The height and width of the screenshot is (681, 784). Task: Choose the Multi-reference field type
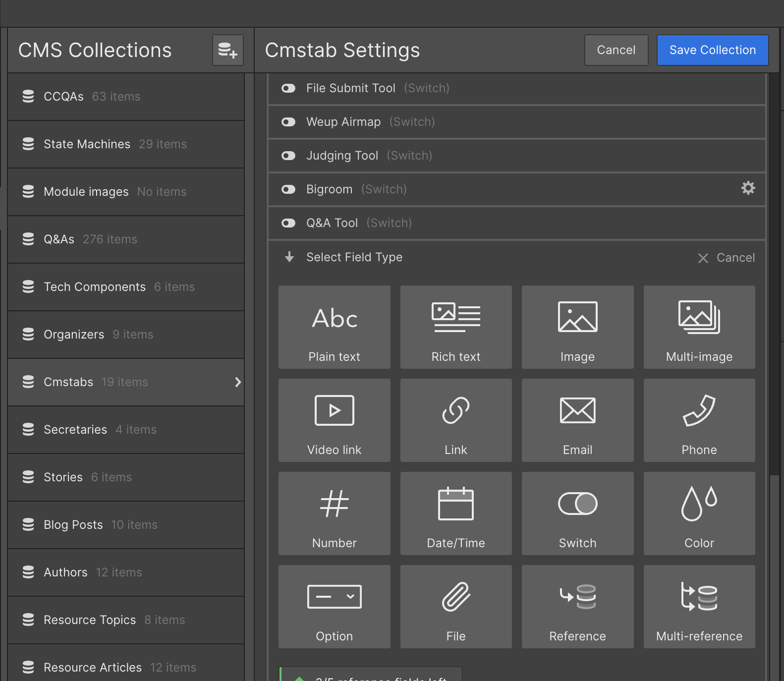699,607
